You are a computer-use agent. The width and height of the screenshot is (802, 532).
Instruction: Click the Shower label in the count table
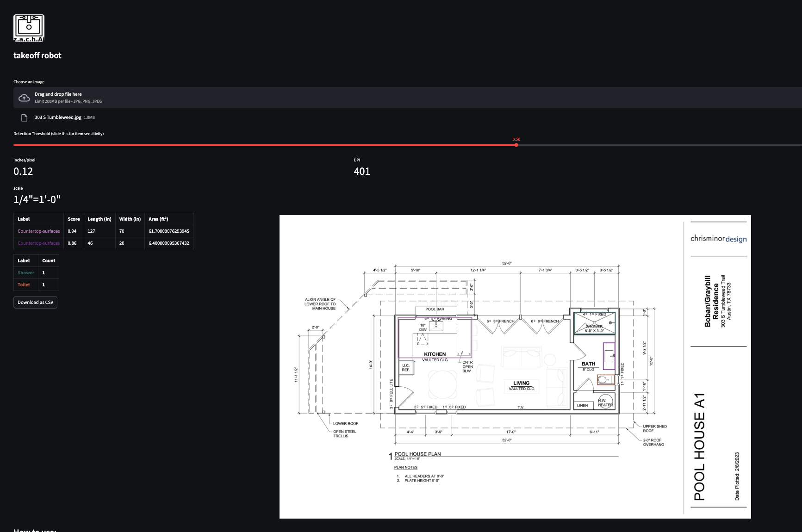25,272
